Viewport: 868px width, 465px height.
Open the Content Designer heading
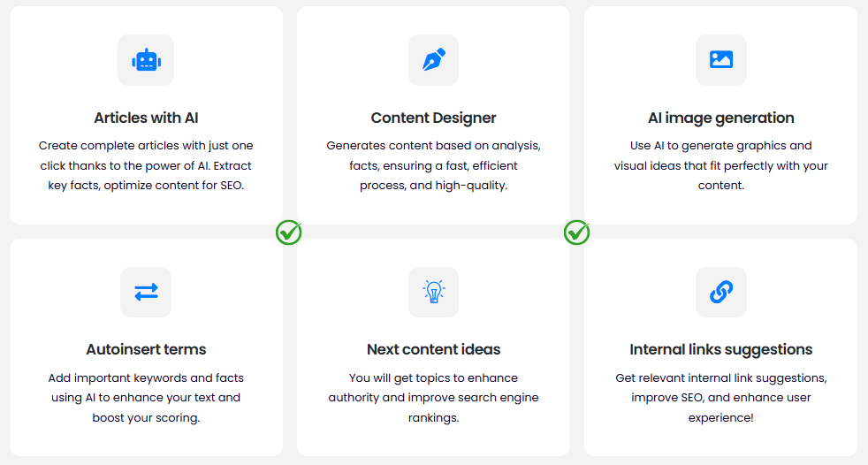click(433, 118)
